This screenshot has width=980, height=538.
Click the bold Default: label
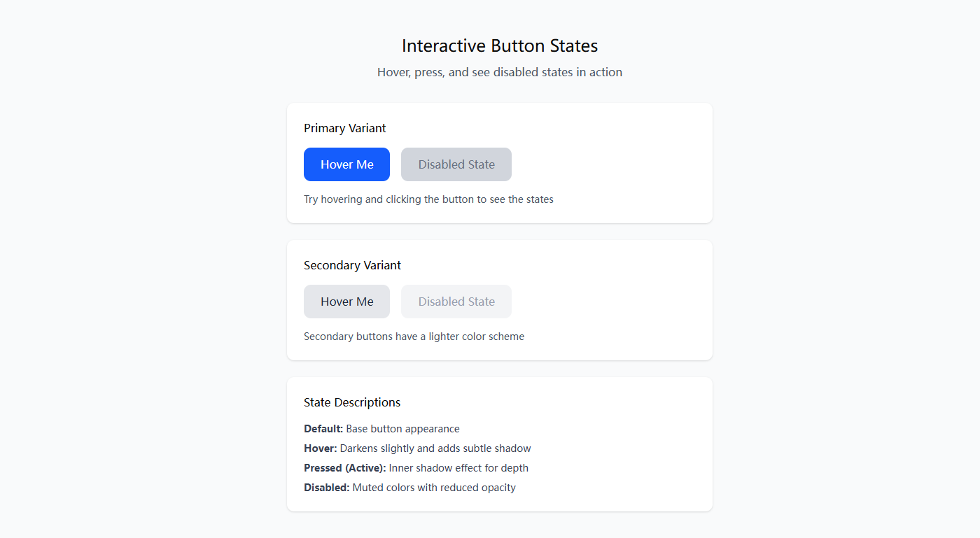pyautogui.click(x=323, y=429)
